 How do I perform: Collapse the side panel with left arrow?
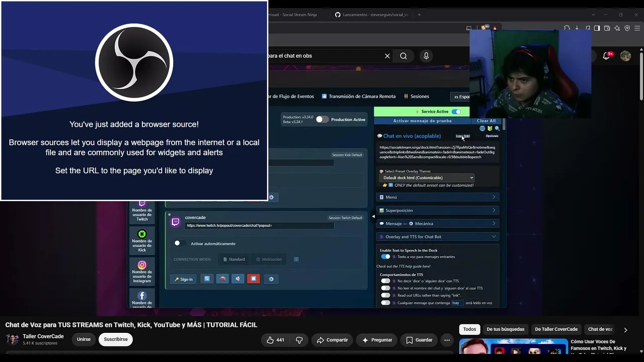pos(373,216)
